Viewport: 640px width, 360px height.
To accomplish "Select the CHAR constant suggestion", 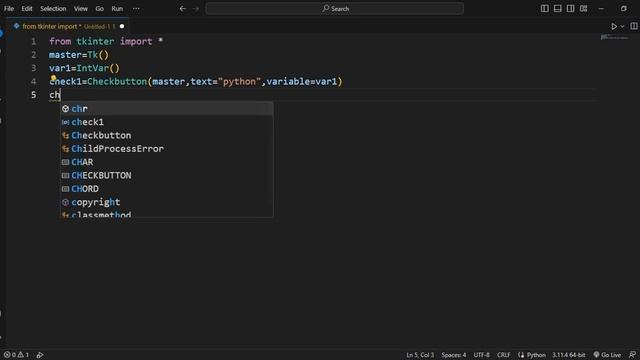I will [x=167, y=162].
